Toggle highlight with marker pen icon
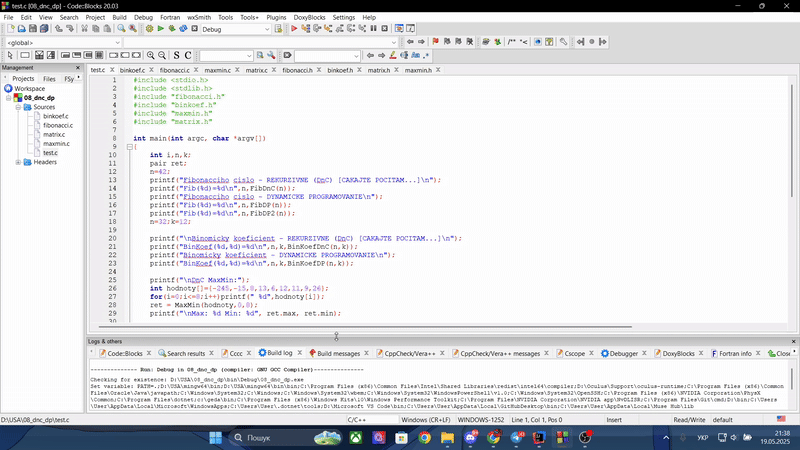 tap(393, 55)
